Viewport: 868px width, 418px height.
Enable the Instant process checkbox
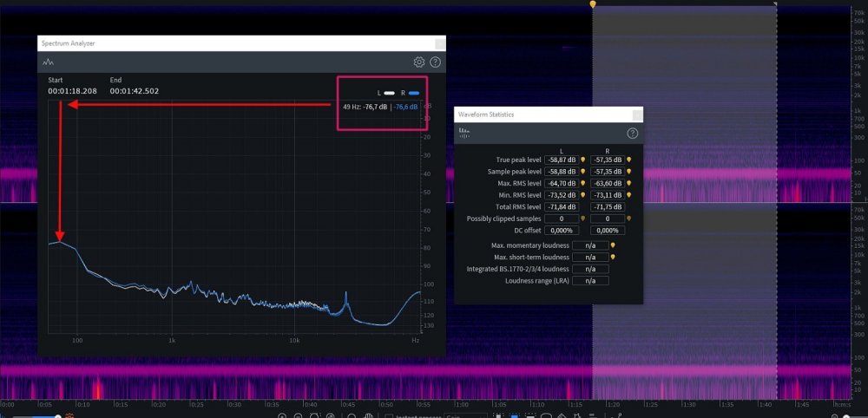390,415
